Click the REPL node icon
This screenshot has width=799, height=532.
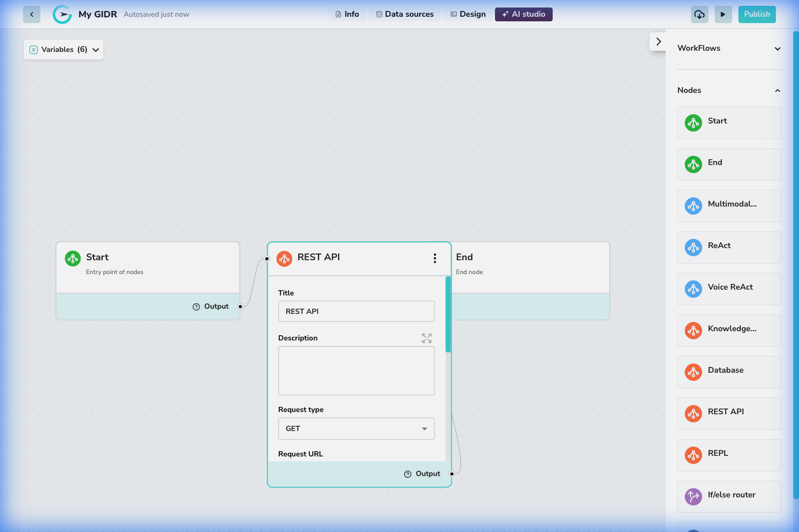tap(693, 455)
